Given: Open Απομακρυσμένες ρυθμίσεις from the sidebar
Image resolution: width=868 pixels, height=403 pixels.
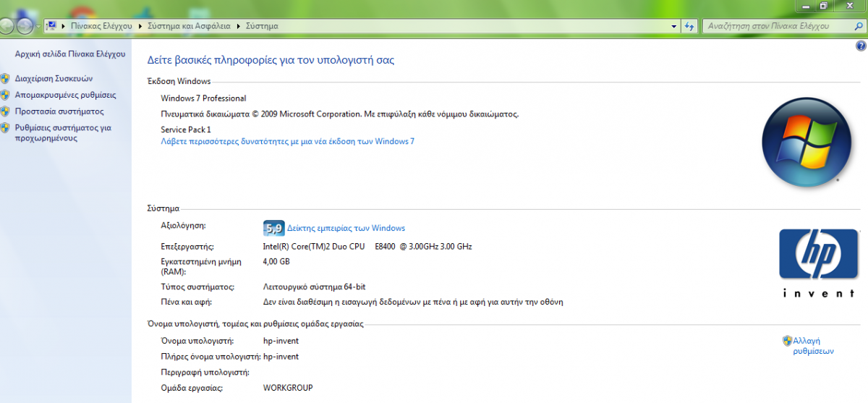Looking at the screenshot, I should click(65, 95).
